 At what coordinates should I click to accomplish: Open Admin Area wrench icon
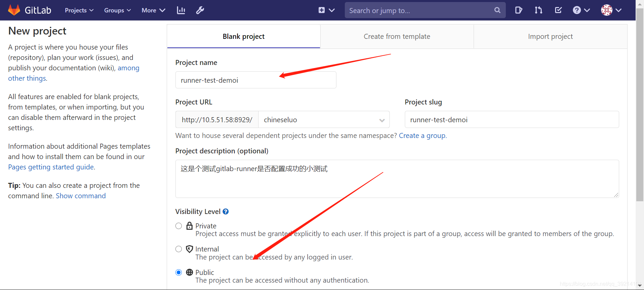click(200, 10)
